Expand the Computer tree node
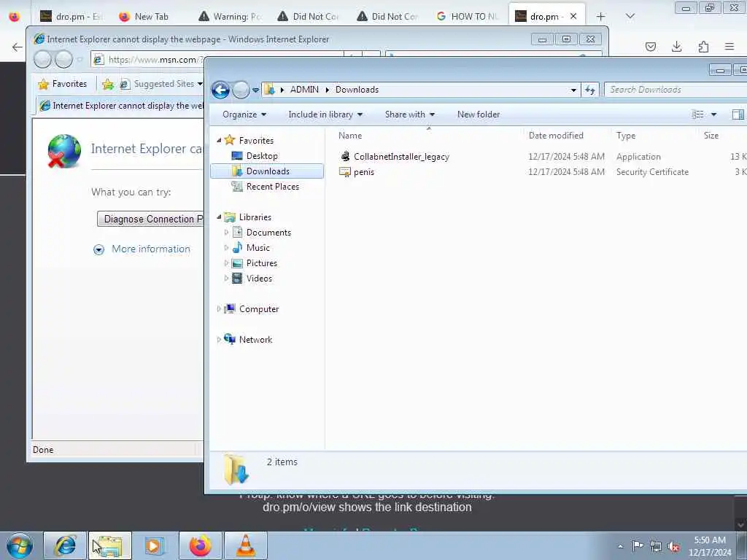Image resolution: width=747 pixels, height=560 pixels. click(219, 308)
